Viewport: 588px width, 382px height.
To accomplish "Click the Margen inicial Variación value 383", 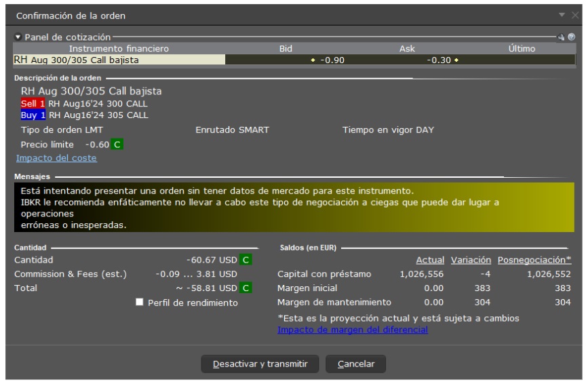I will coord(482,288).
